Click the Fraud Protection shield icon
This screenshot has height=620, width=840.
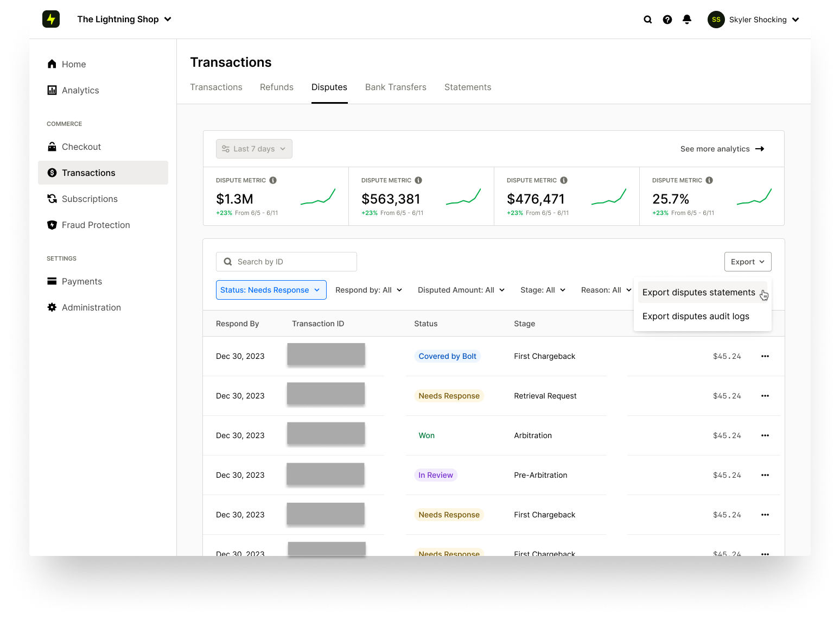[52, 225]
